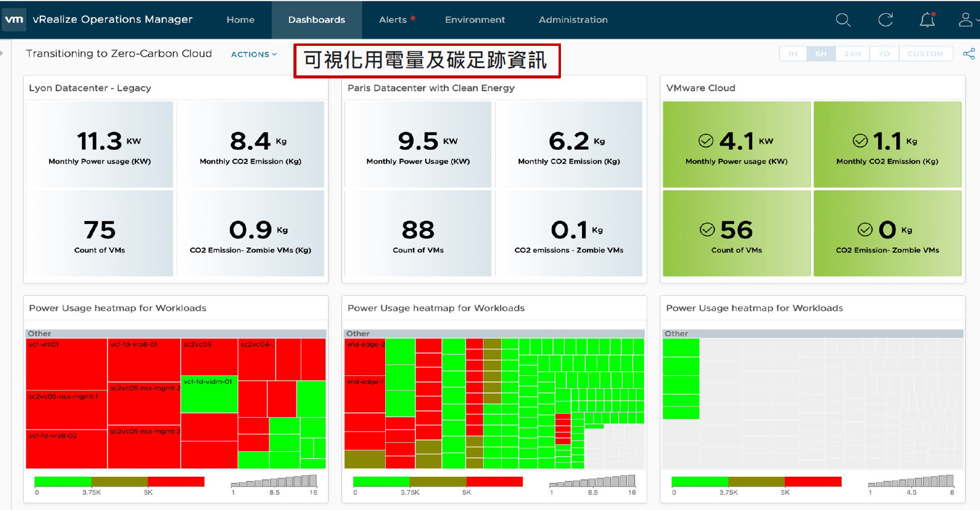
Task: Click Lyon heatmap size legend bars
Action: point(274,481)
